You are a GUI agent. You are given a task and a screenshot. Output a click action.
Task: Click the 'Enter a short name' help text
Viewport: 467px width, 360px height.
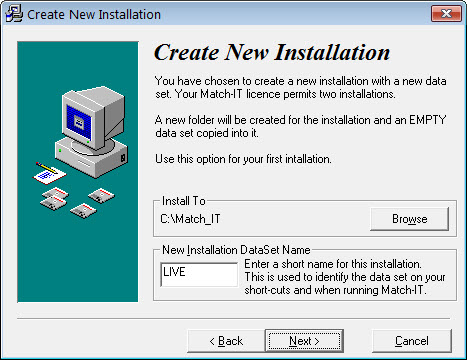pyautogui.click(x=345, y=277)
